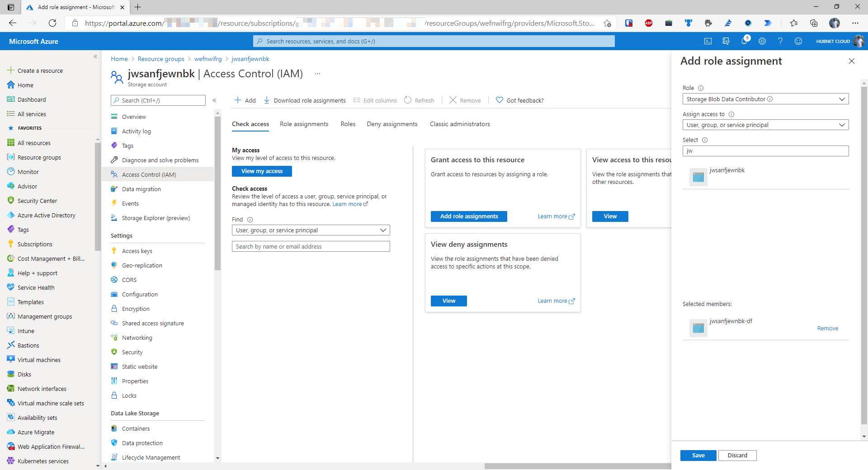Click the resource menu vertical scrollbar
This screenshot has width=868, height=470.
[x=217, y=193]
